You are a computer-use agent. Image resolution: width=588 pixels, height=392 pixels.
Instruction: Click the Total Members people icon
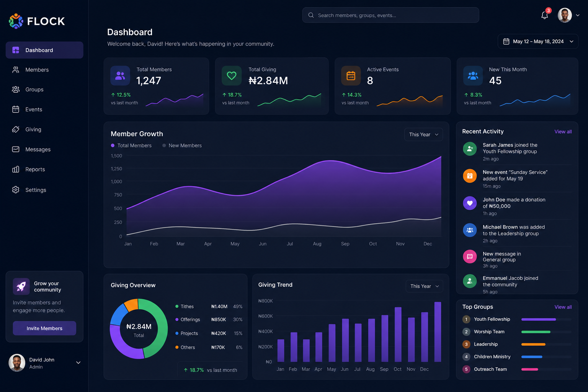120,76
